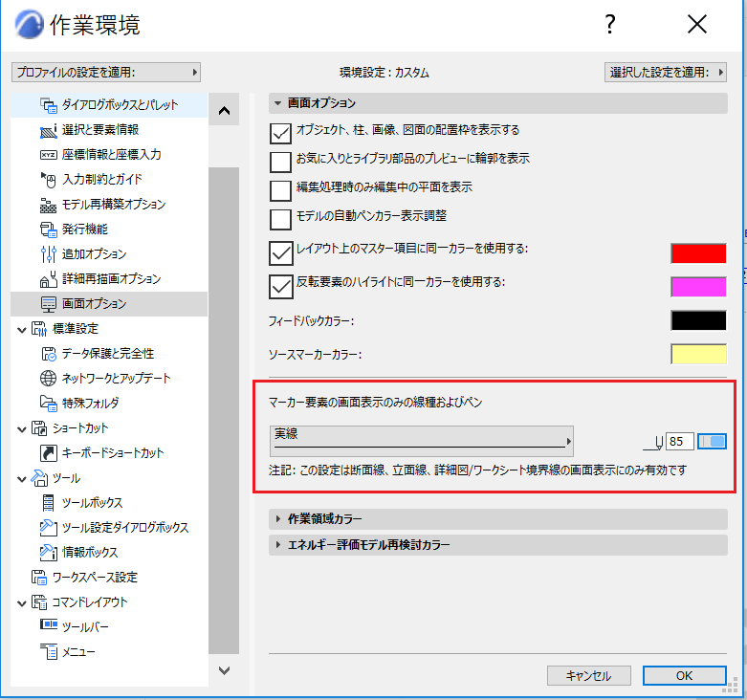The width and height of the screenshot is (747, 700).
Task: Open the 実線 line type dropdown
Action: (x=422, y=441)
